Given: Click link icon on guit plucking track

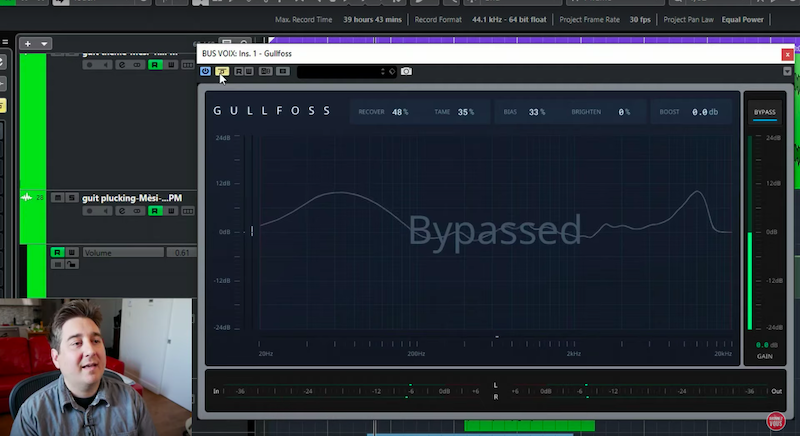Looking at the screenshot, I should click(137, 211).
